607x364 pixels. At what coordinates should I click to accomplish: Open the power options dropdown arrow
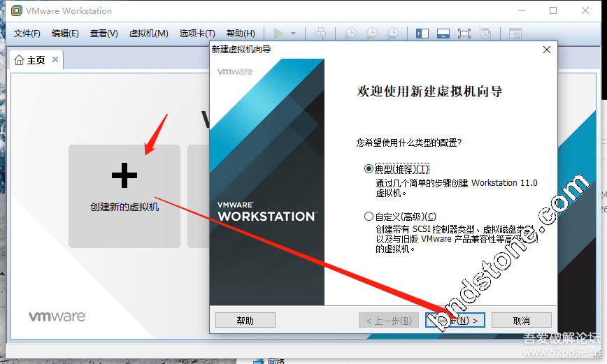point(293,34)
